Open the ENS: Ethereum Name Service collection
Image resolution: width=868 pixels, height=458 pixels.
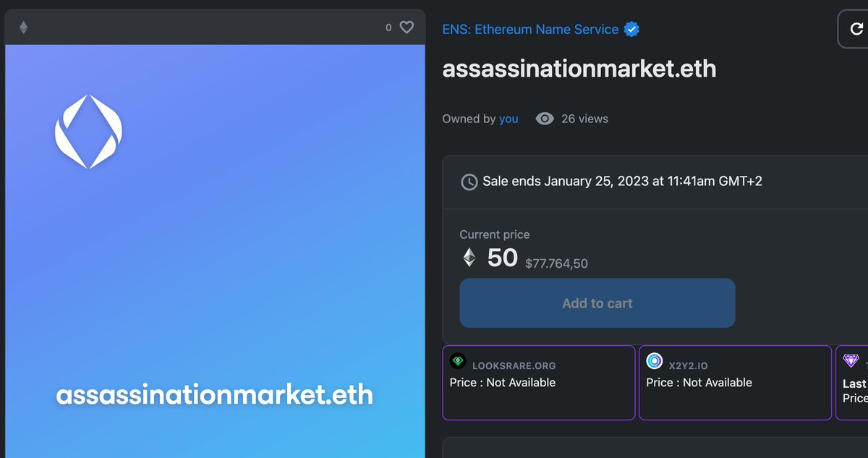(x=530, y=29)
